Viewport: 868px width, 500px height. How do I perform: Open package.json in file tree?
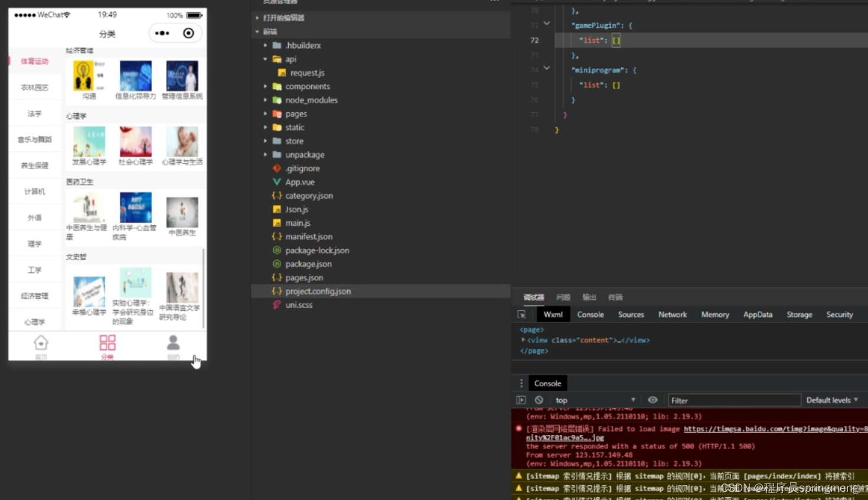click(x=308, y=264)
